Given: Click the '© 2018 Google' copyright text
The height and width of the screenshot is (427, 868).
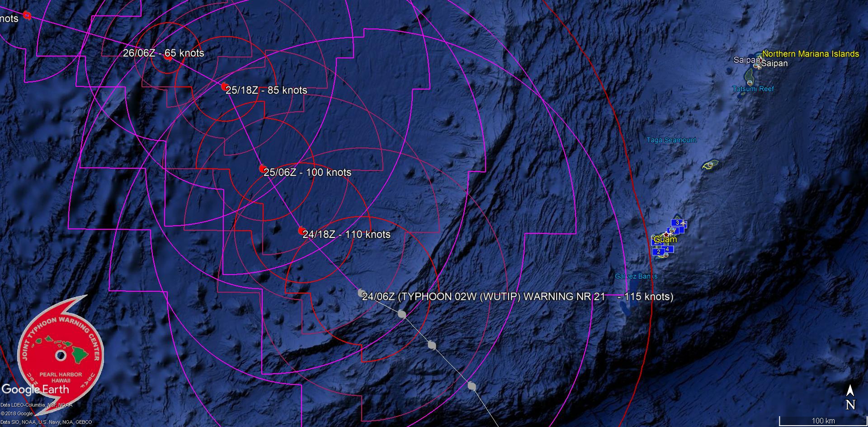Looking at the screenshot, I should [17, 413].
